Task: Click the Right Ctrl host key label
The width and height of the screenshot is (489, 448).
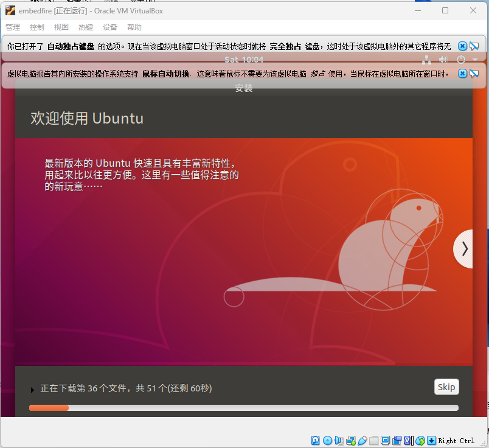Action: point(456,441)
